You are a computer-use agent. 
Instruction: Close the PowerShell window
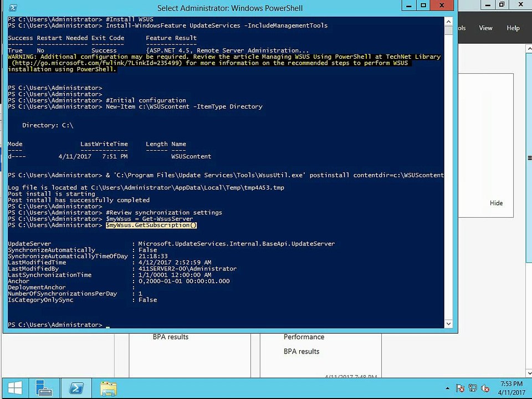click(x=442, y=6)
